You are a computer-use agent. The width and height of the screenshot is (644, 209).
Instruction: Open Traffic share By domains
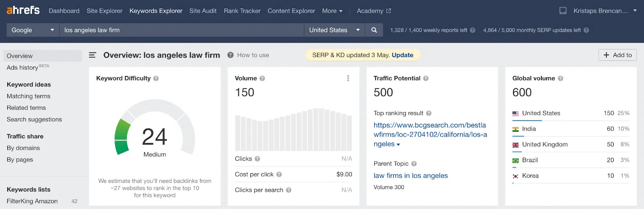tap(23, 148)
